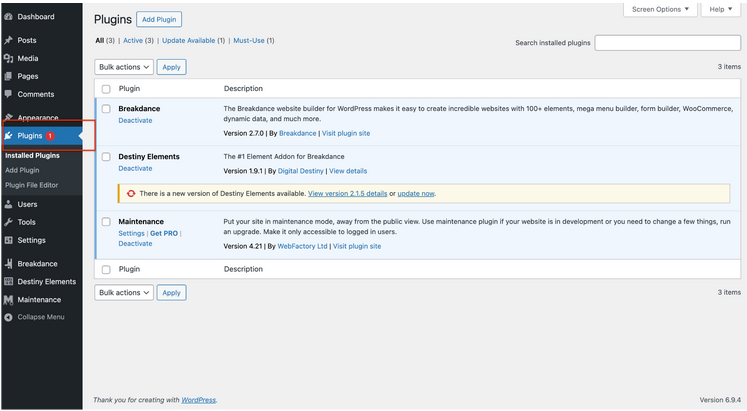Screen dimensions: 747x411
Task: Open Posts menu item
Action: [x=27, y=40]
